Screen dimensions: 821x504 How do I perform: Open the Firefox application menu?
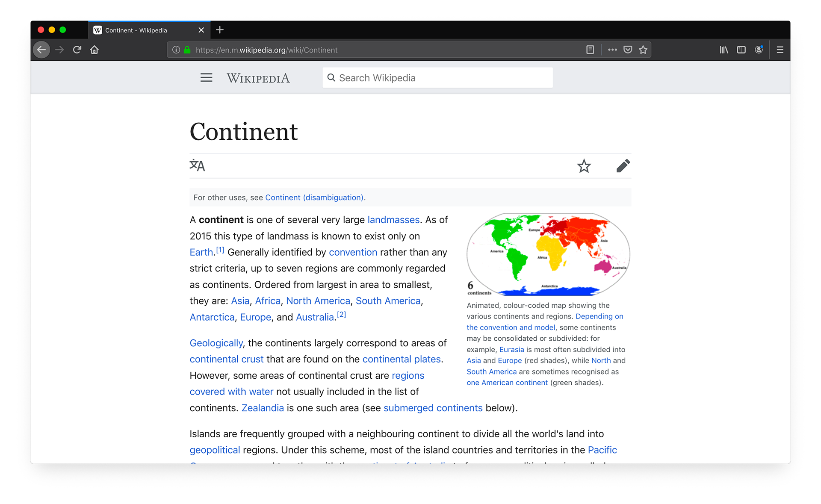[780, 50]
